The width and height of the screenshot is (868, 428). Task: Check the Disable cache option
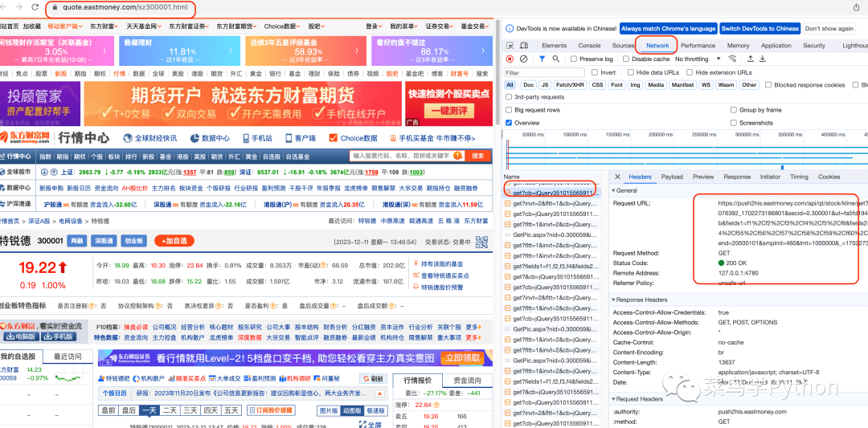[x=627, y=59]
